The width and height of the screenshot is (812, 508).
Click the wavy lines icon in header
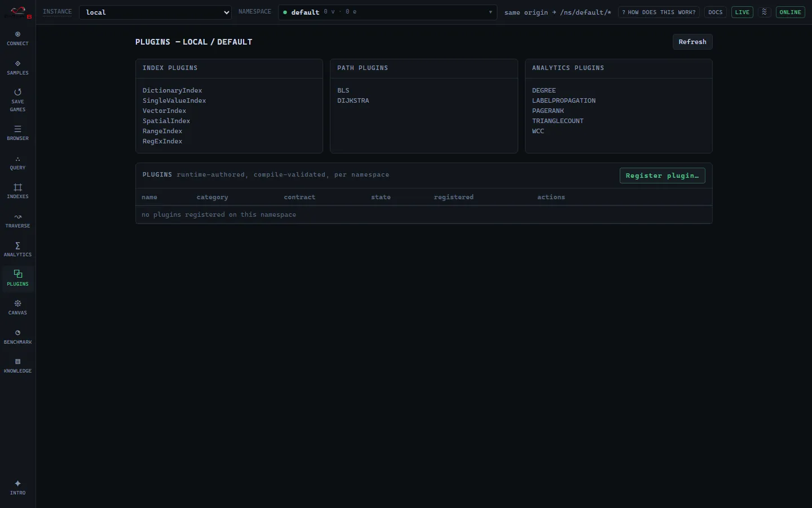pos(765,12)
